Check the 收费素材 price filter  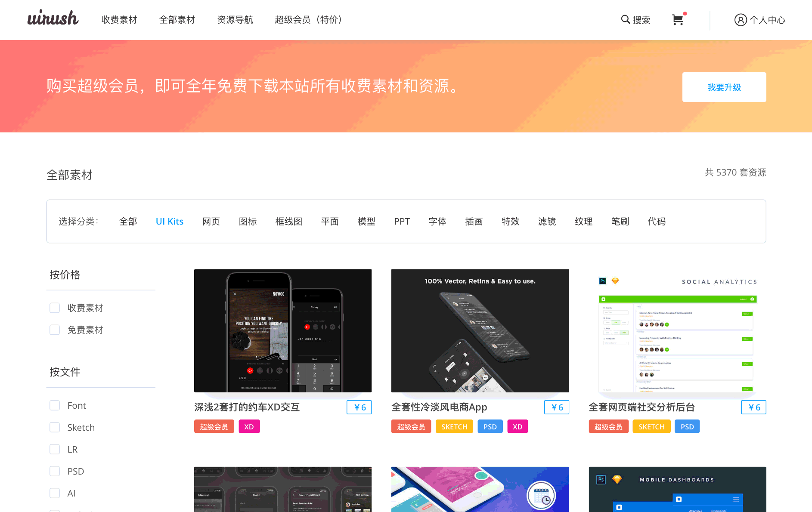[55, 308]
